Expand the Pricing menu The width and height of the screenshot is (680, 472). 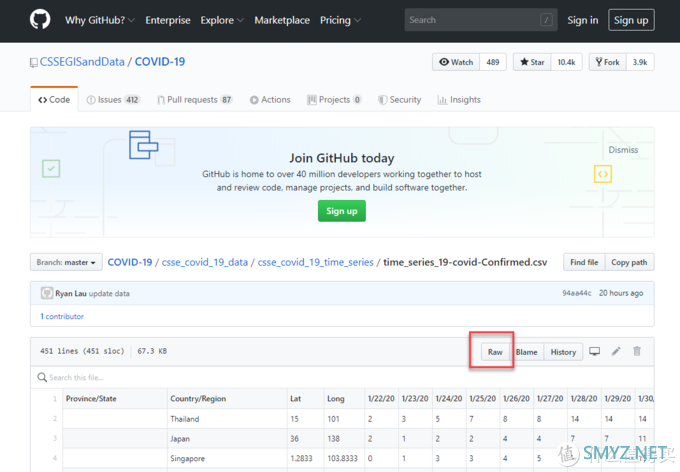point(340,20)
